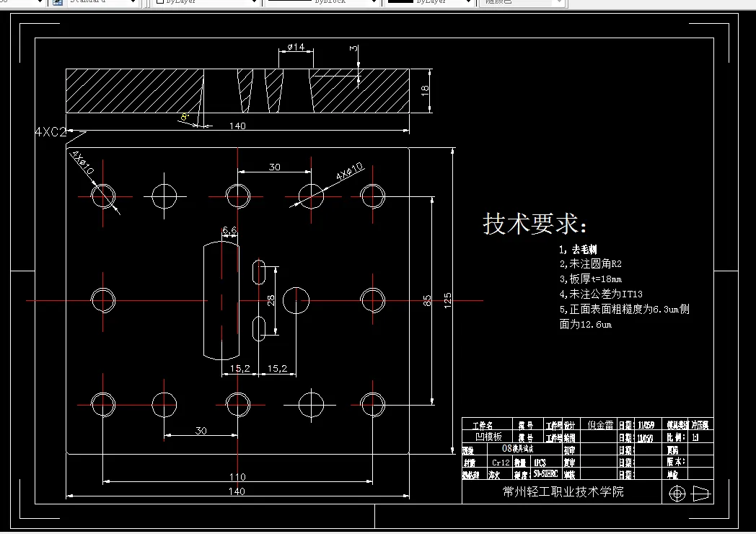The image size is (756, 534).
Task: Select note 2,未注圆角R2
Action: (x=591, y=264)
